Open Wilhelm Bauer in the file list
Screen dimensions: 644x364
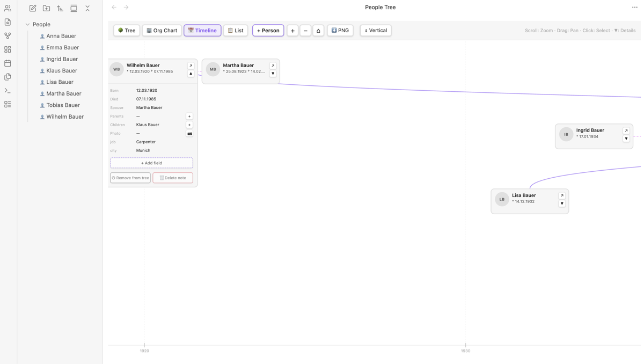pos(65,117)
